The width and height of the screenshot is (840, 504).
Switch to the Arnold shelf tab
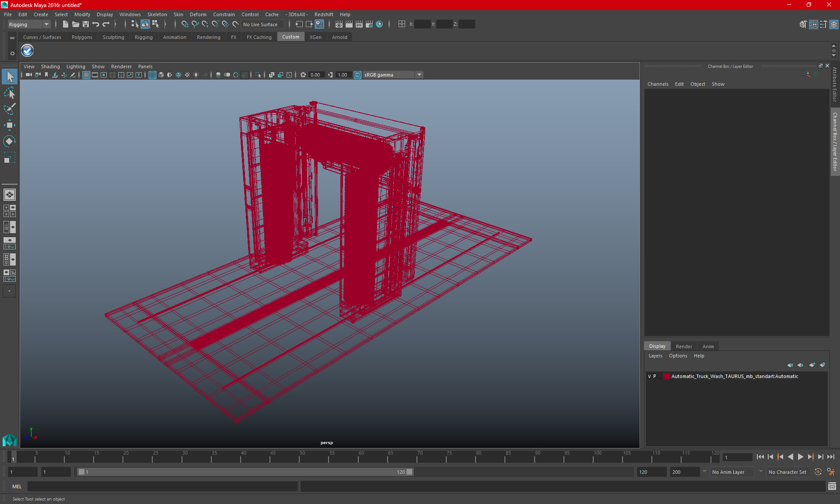(339, 37)
